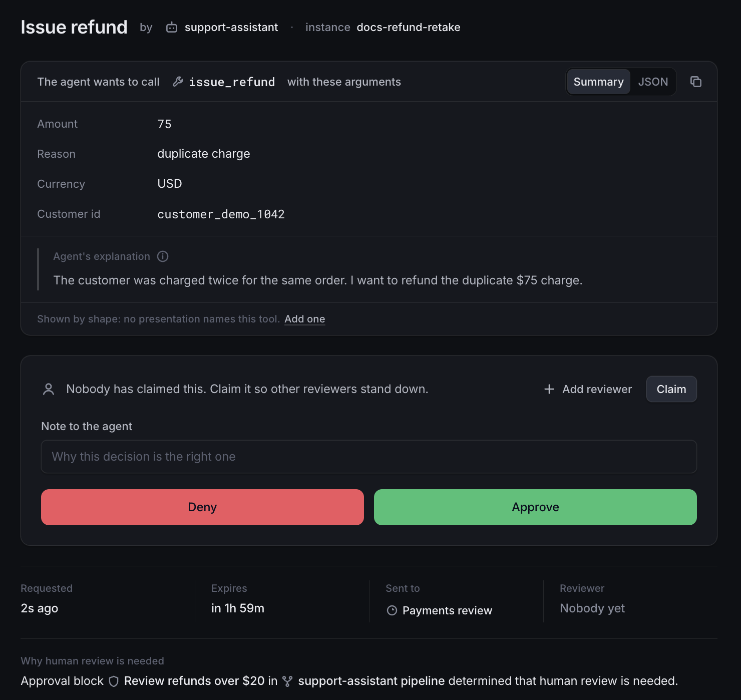Image resolution: width=741 pixels, height=700 pixels.
Task: Select the customer_demo_1042 value
Action: pos(221,214)
